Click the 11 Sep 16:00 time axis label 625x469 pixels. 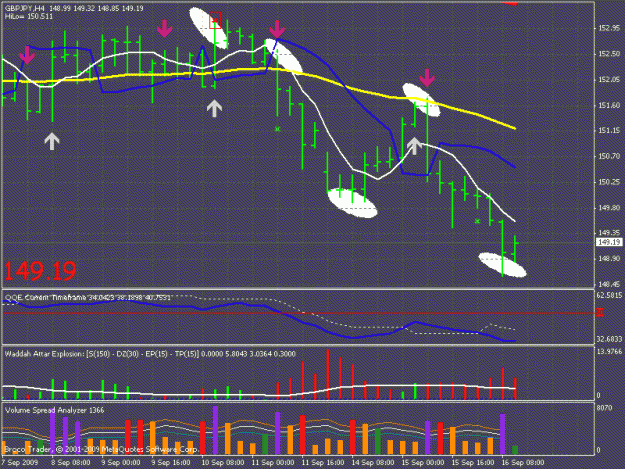tap(323, 463)
